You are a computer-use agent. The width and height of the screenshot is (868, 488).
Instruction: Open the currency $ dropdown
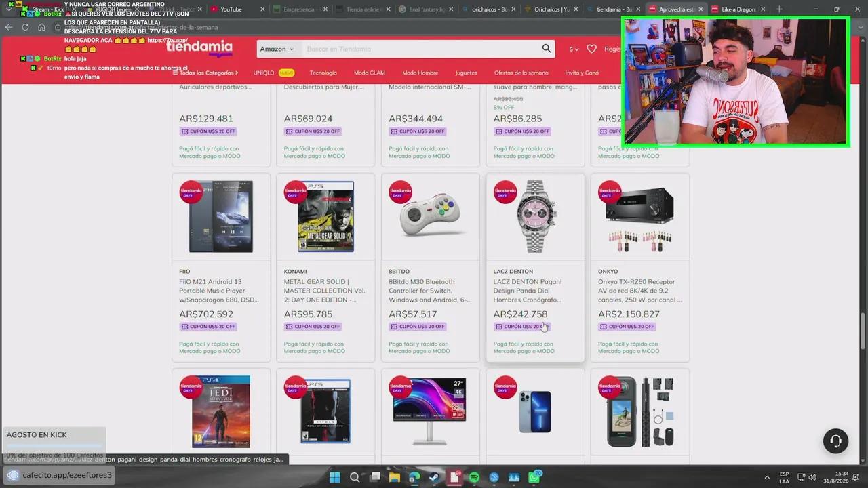[574, 49]
